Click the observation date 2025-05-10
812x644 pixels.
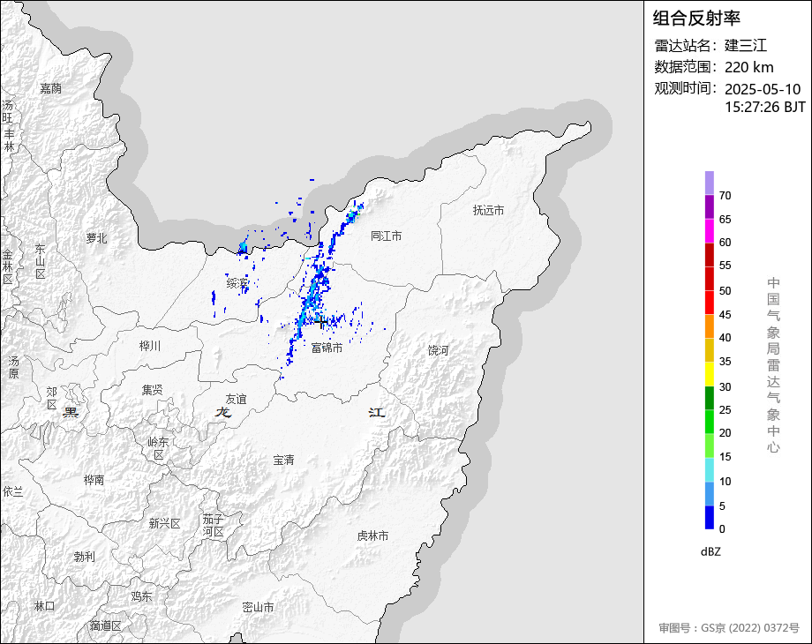coord(763,89)
